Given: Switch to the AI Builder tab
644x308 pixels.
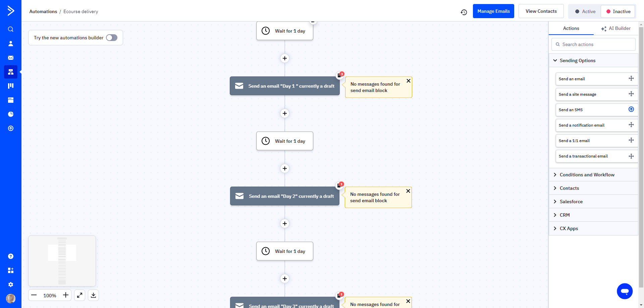Looking at the screenshot, I should pos(616,28).
